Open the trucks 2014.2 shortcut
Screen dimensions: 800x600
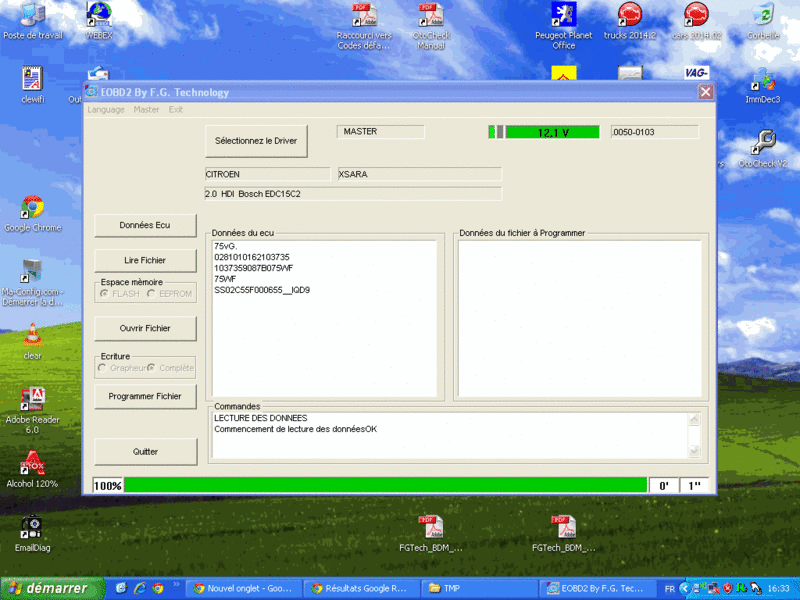tap(630, 20)
